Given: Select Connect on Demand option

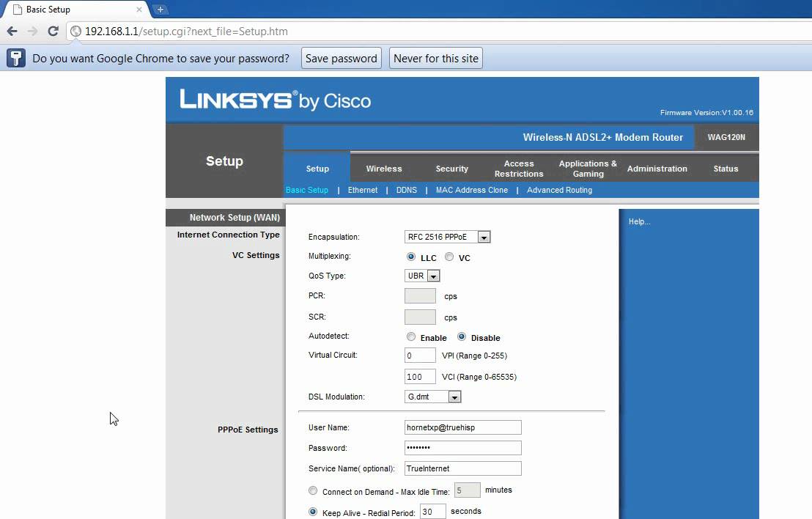Looking at the screenshot, I should click(x=313, y=490).
